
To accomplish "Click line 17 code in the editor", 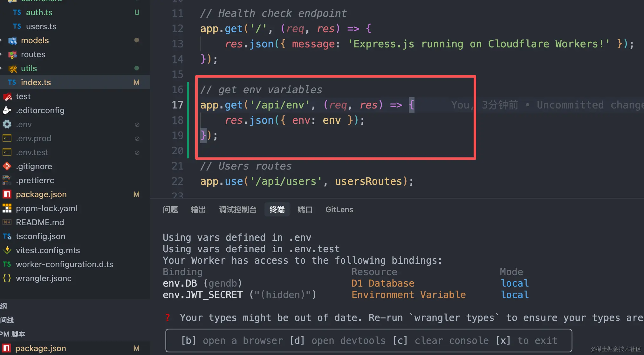I will [x=307, y=105].
